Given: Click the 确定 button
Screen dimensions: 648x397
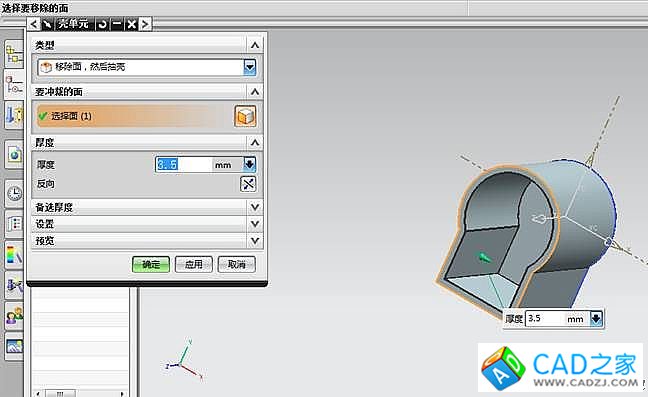Looking at the screenshot, I should click(x=151, y=264).
